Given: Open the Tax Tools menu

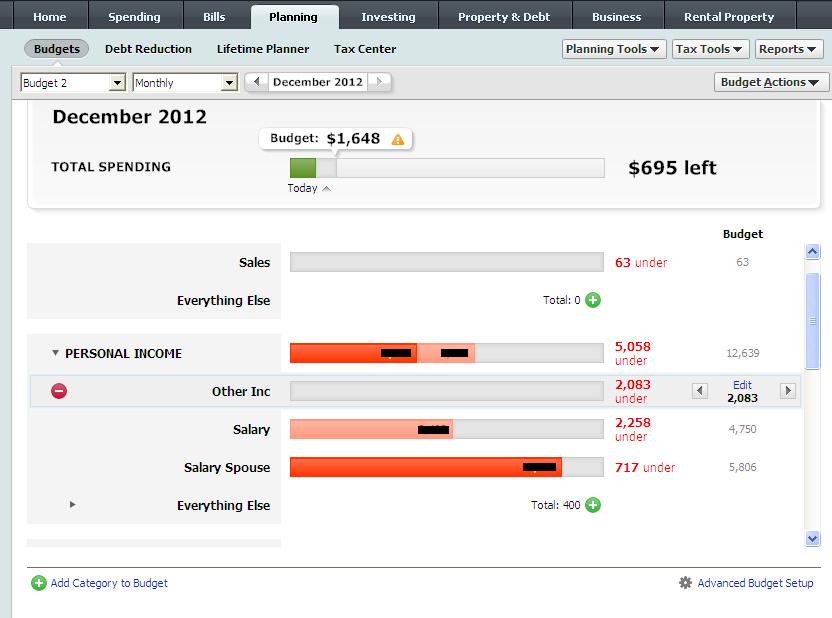Looking at the screenshot, I should click(710, 49).
